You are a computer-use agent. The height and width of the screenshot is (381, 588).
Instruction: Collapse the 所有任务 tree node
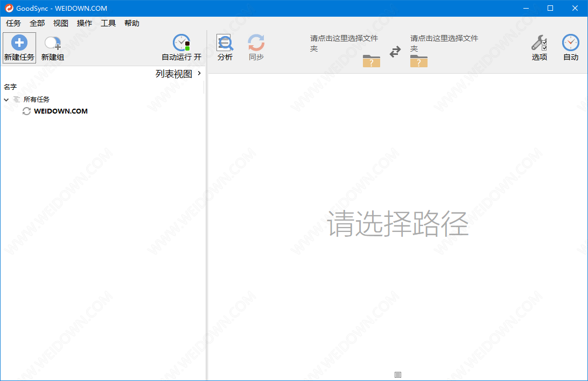click(6, 100)
